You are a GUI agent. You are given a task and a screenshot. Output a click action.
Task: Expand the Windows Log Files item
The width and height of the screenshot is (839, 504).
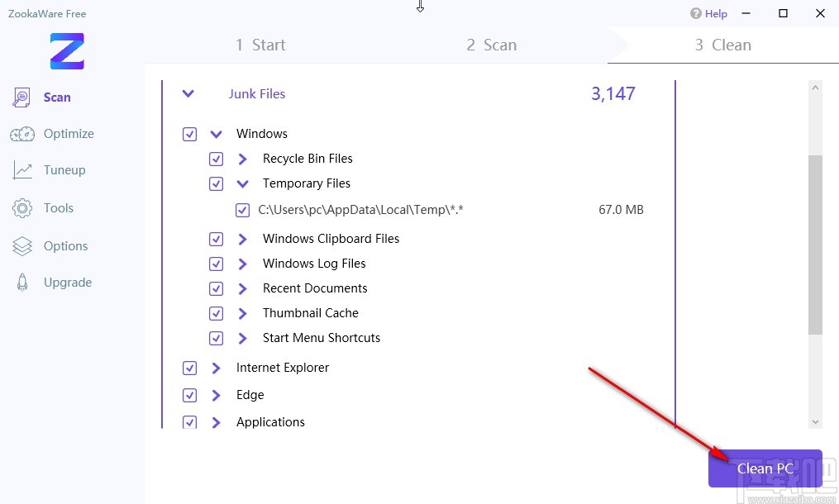(243, 264)
